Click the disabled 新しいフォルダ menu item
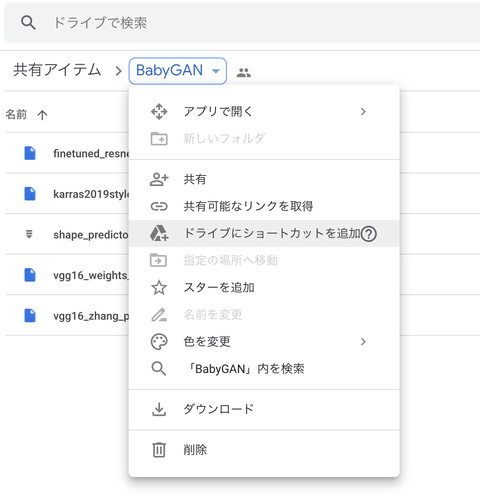 (x=264, y=139)
